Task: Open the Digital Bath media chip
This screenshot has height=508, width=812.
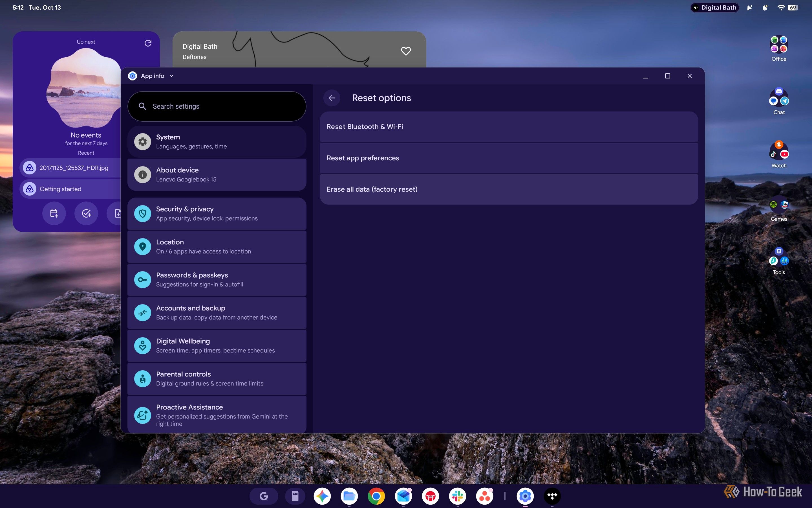Action: (715, 7)
